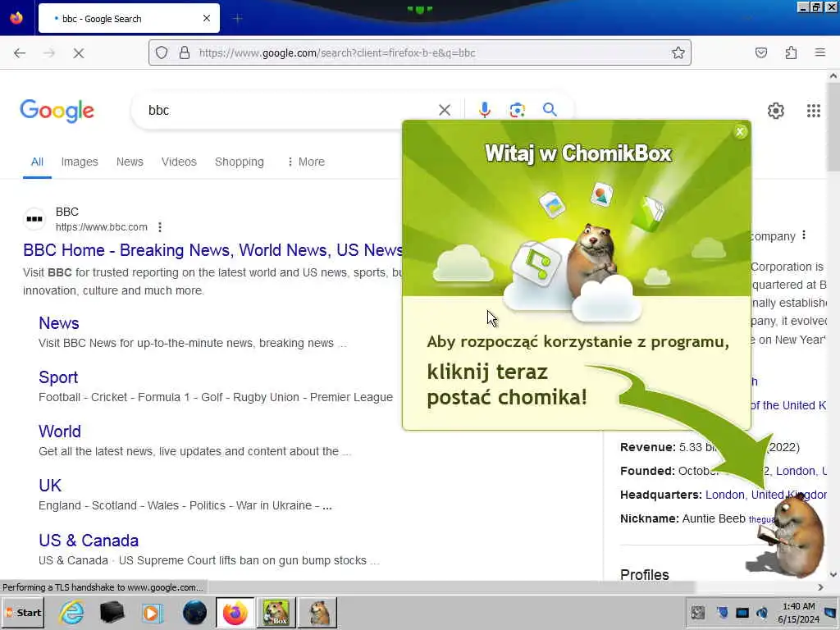Stop loading the page

(x=78, y=53)
